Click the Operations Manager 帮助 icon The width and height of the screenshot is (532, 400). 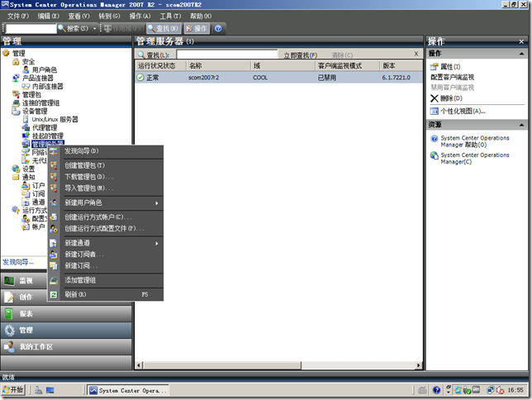tap(435, 139)
